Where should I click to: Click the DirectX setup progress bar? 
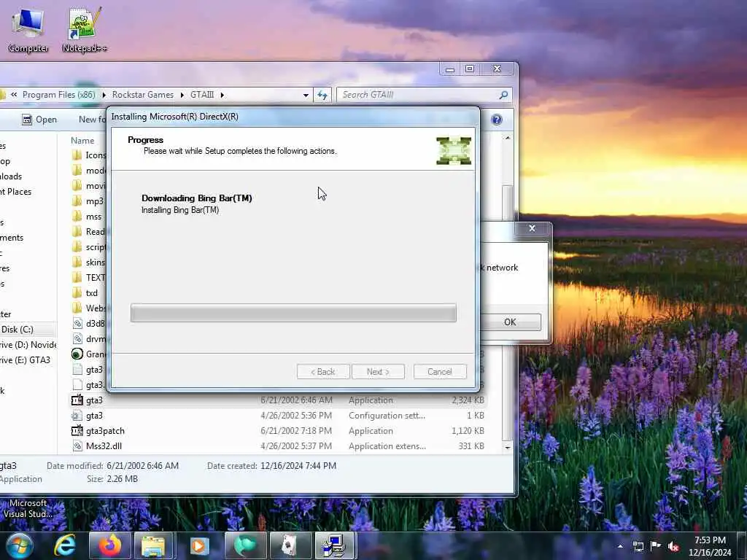[293, 313]
